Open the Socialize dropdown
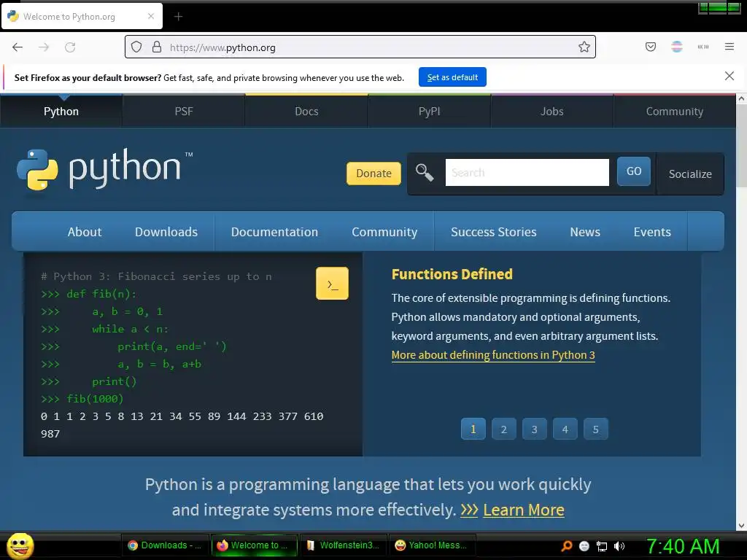The width and height of the screenshot is (747, 560). pos(690,174)
